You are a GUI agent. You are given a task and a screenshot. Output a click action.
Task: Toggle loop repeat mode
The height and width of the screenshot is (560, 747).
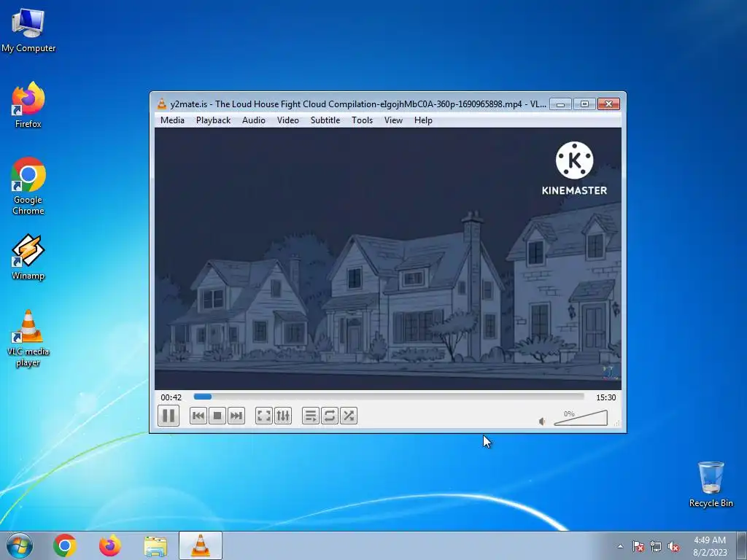[x=330, y=416]
